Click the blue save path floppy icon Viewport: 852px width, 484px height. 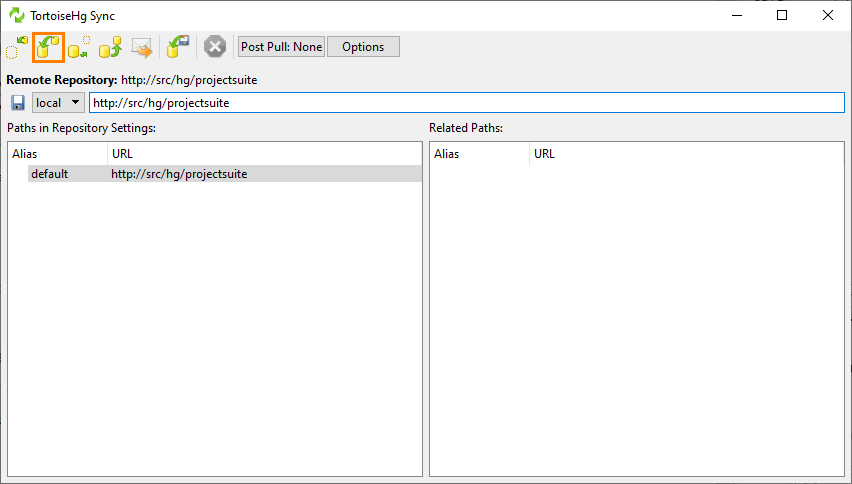18,103
